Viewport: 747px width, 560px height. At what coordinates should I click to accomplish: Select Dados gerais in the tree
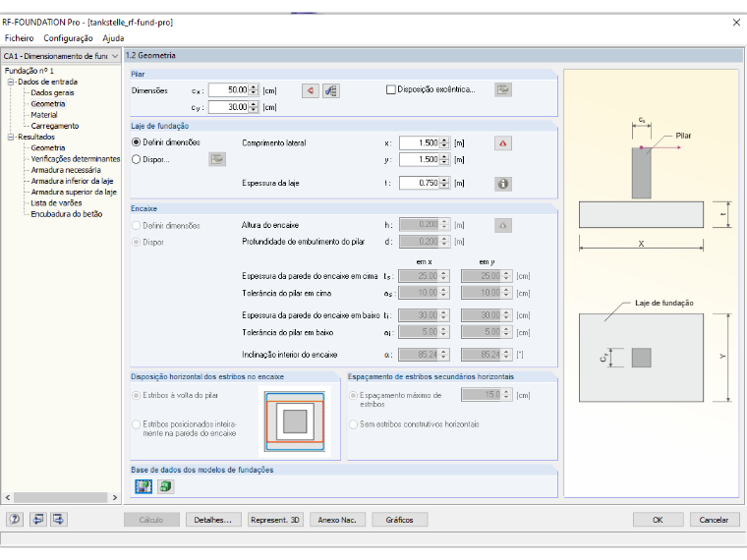(x=52, y=93)
